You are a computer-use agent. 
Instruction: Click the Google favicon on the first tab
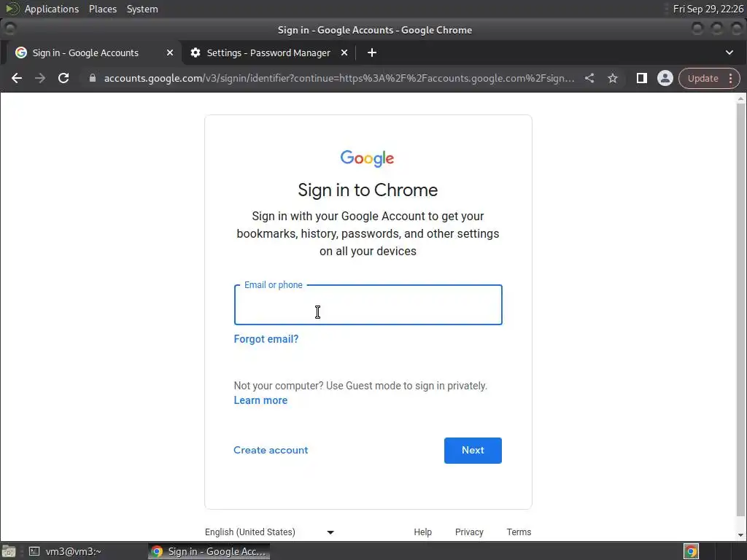[x=21, y=52]
